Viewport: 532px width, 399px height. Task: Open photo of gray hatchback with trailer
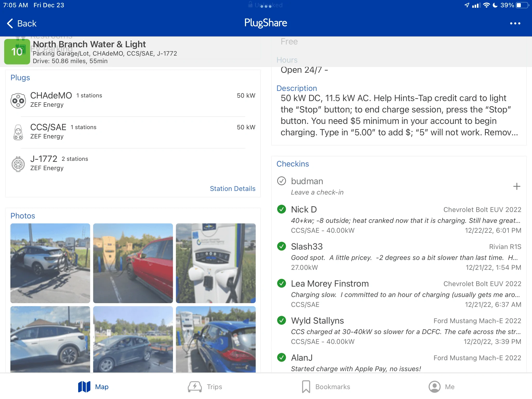click(133, 339)
